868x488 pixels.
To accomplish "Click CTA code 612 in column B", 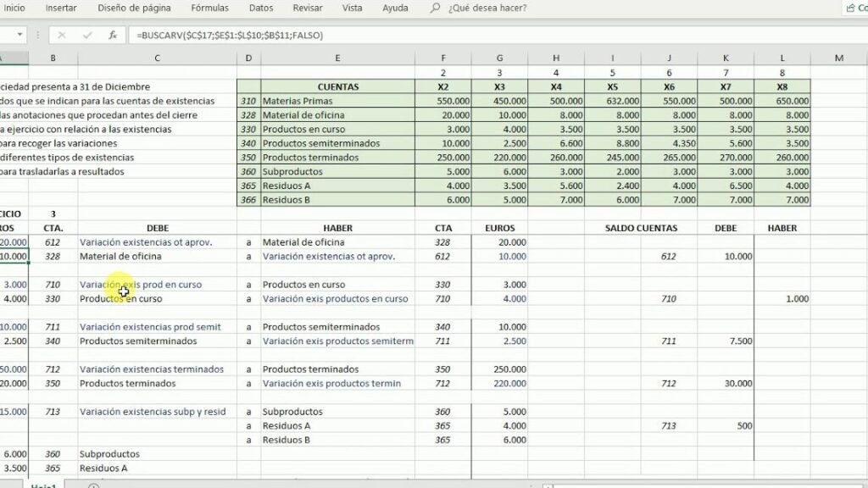I will pyautogui.click(x=53, y=241).
